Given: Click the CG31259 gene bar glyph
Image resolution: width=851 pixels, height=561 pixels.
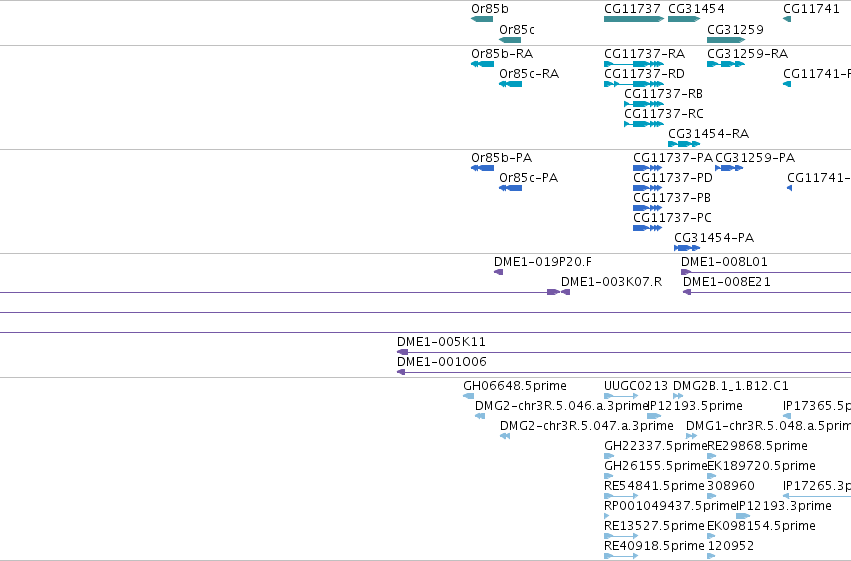Looking at the screenshot, I should tap(726, 40).
